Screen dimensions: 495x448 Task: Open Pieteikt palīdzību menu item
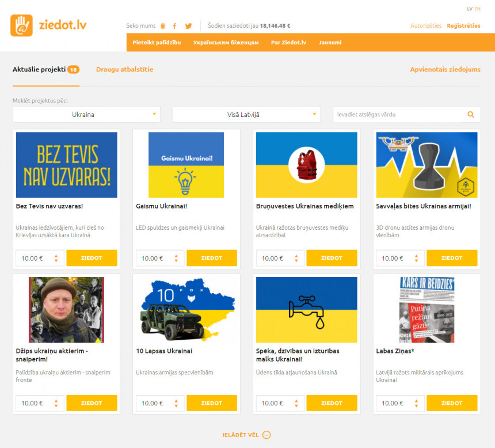point(157,43)
